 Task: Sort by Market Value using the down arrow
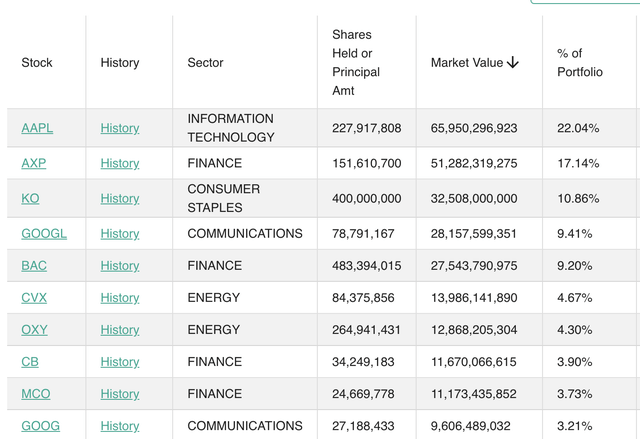513,62
